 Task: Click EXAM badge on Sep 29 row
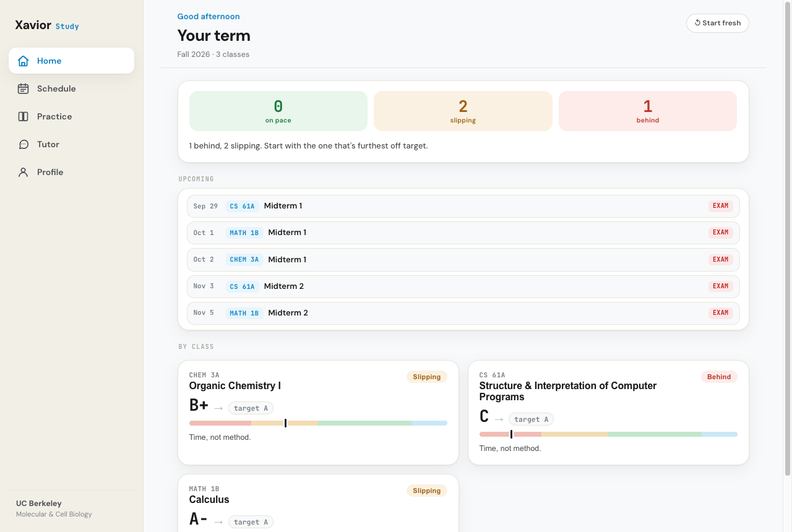coord(720,206)
